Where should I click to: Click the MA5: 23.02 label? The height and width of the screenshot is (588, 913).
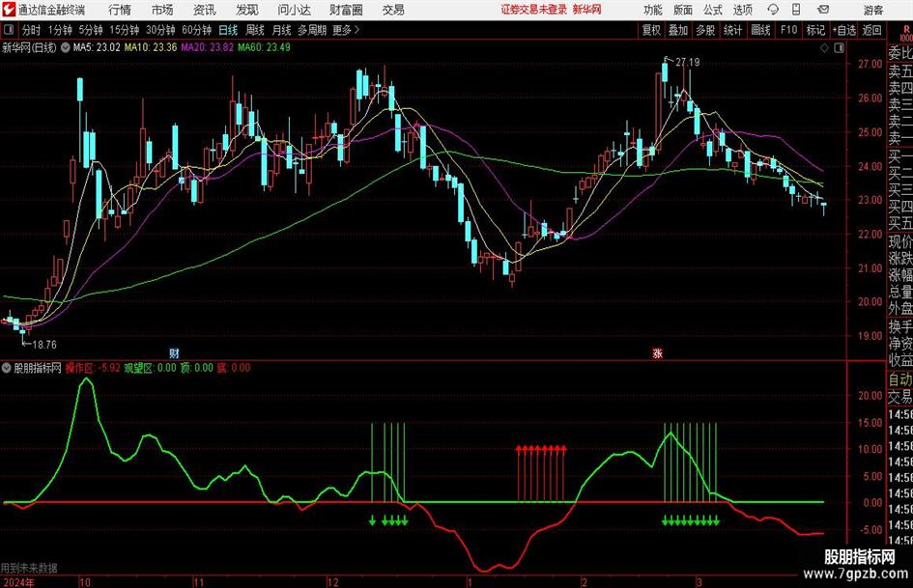(x=96, y=47)
